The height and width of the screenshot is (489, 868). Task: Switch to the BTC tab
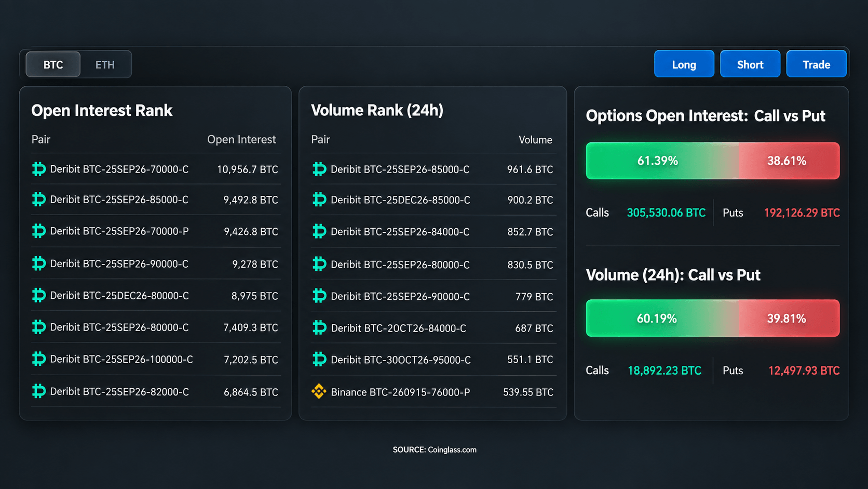coord(53,64)
